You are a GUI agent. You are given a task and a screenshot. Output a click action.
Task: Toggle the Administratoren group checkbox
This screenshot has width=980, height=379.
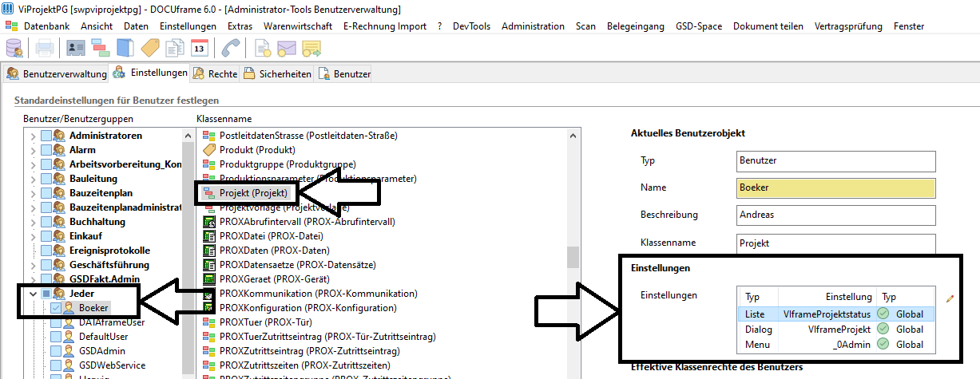pos(46,135)
